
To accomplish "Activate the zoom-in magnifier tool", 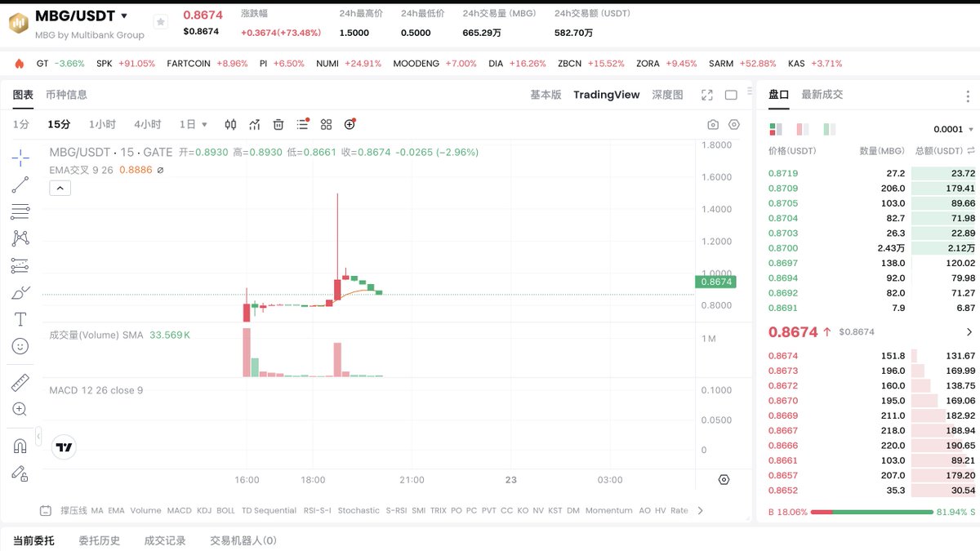I will click(x=20, y=409).
